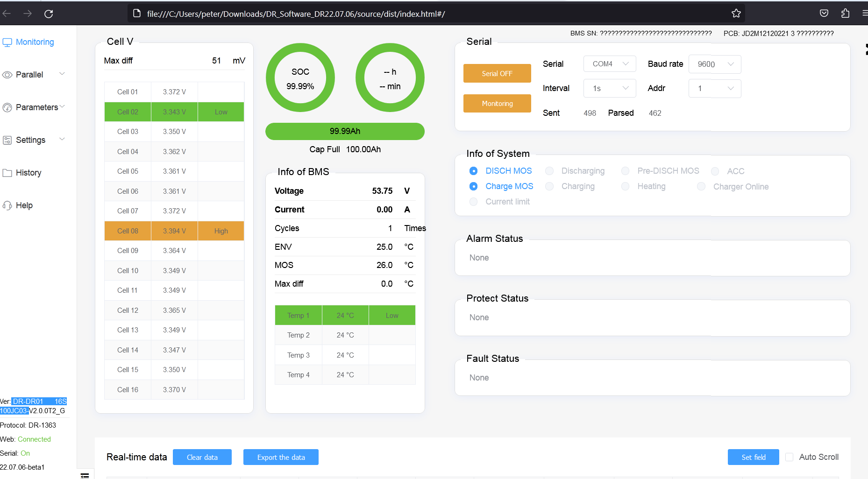868x479 pixels.
Task: Toggle the Charge MOS radio indicator
Action: pos(473,186)
